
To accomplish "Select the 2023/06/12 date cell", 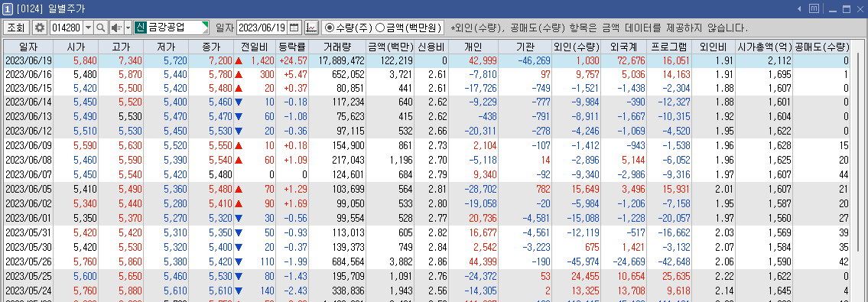I will 28,131.
